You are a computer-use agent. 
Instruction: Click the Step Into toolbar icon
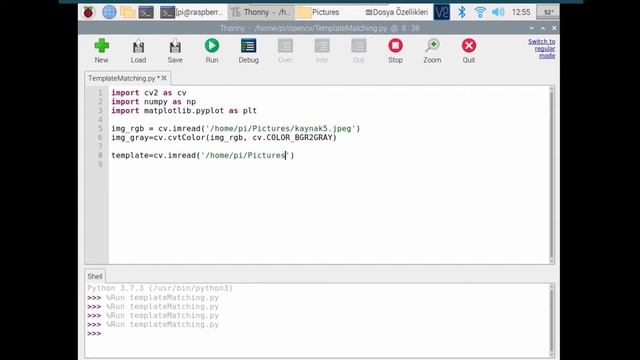322,51
